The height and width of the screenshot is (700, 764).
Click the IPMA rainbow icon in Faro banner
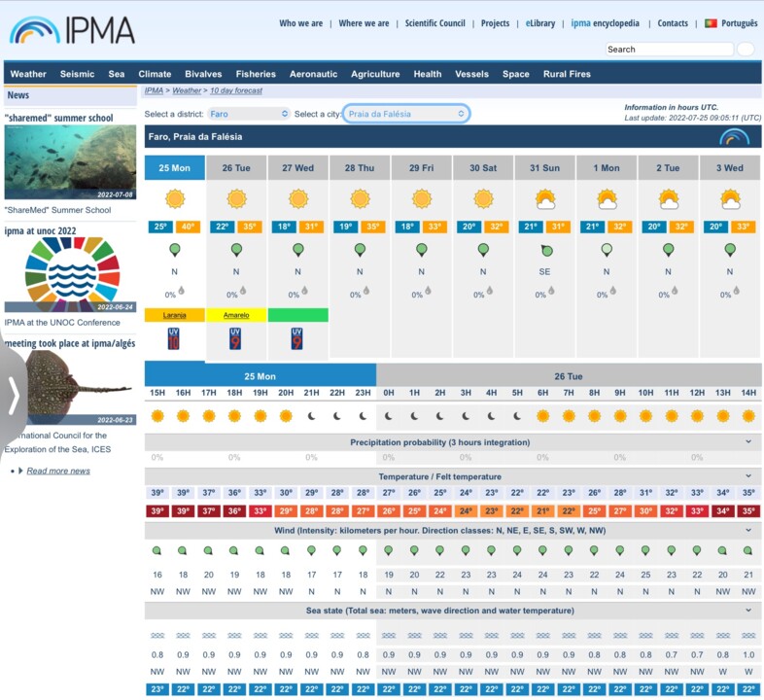pyautogui.click(x=734, y=137)
